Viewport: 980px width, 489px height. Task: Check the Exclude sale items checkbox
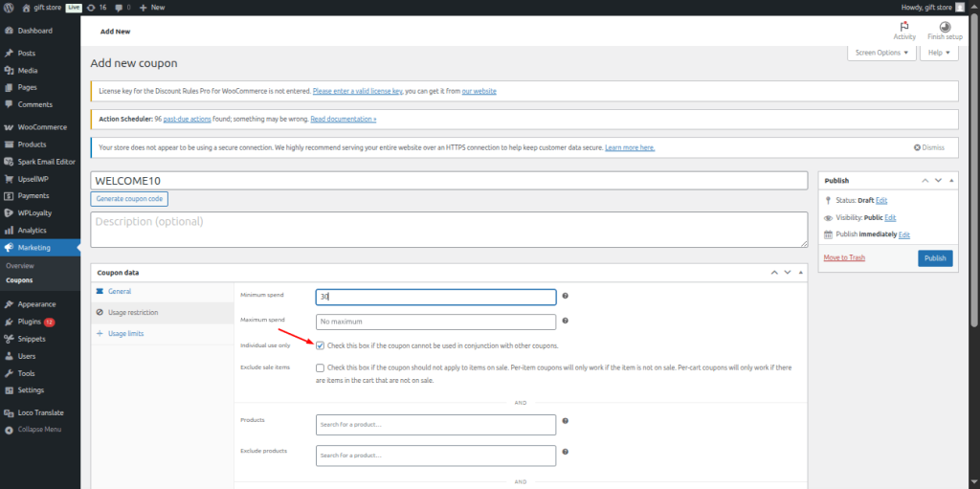click(x=320, y=367)
